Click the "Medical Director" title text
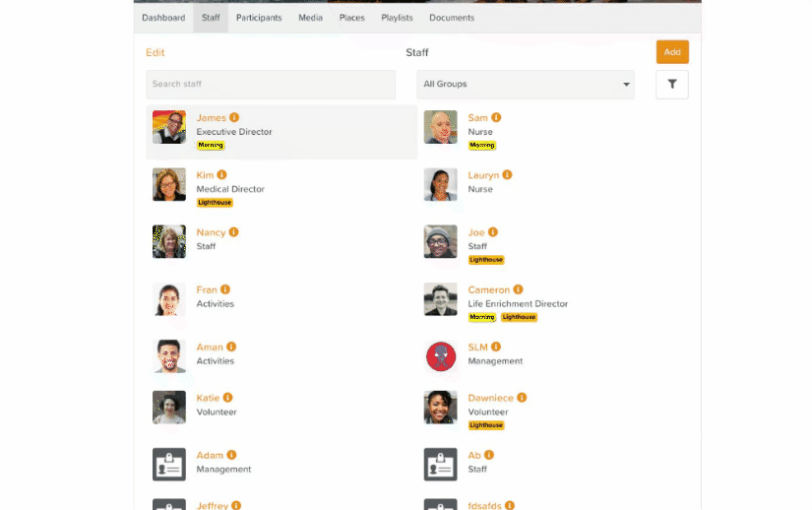Screen dimensions: 812x510 [x=230, y=189]
